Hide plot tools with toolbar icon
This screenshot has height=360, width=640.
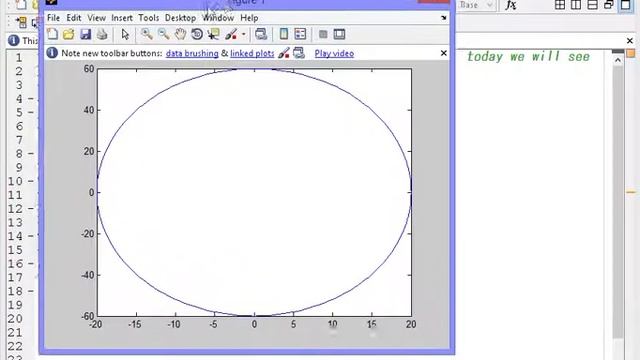tap(323, 34)
